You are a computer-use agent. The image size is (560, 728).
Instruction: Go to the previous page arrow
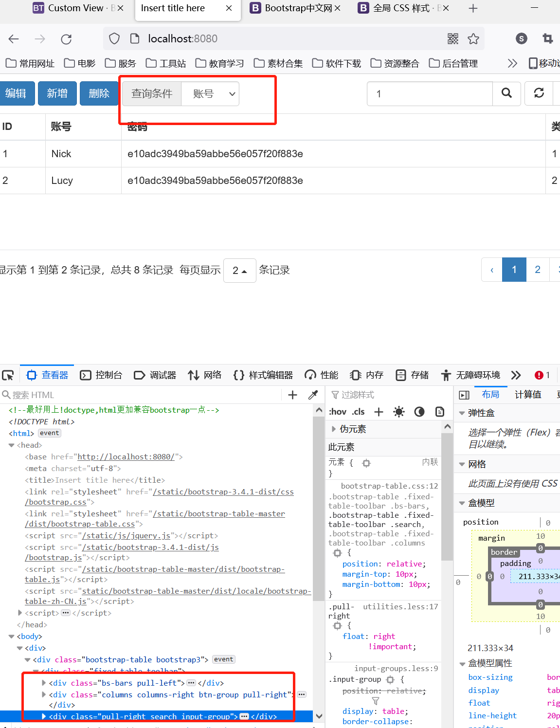492,270
